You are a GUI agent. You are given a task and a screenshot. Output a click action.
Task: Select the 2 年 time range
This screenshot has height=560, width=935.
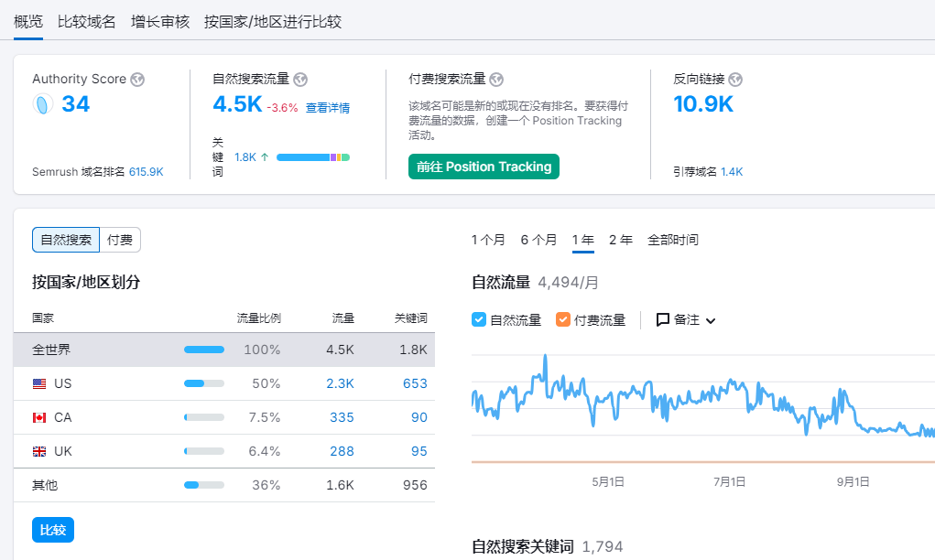pos(620,240)
